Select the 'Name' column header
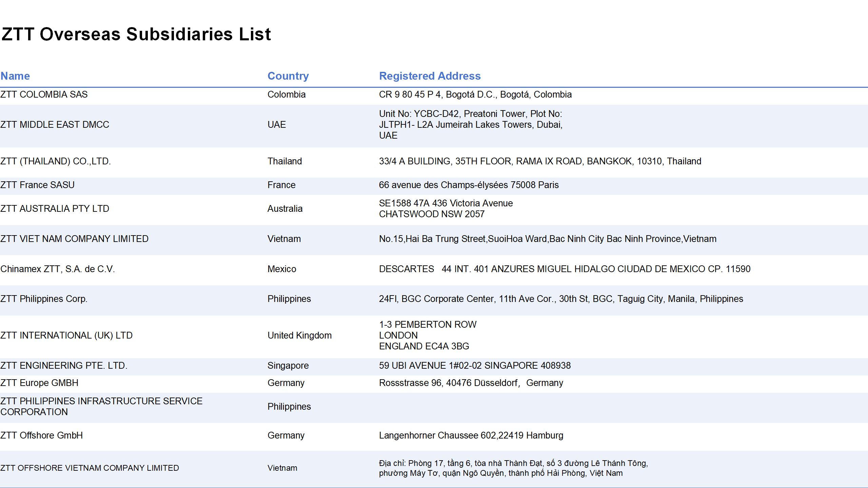The image size is (868, 488). (x=15, y=76)
